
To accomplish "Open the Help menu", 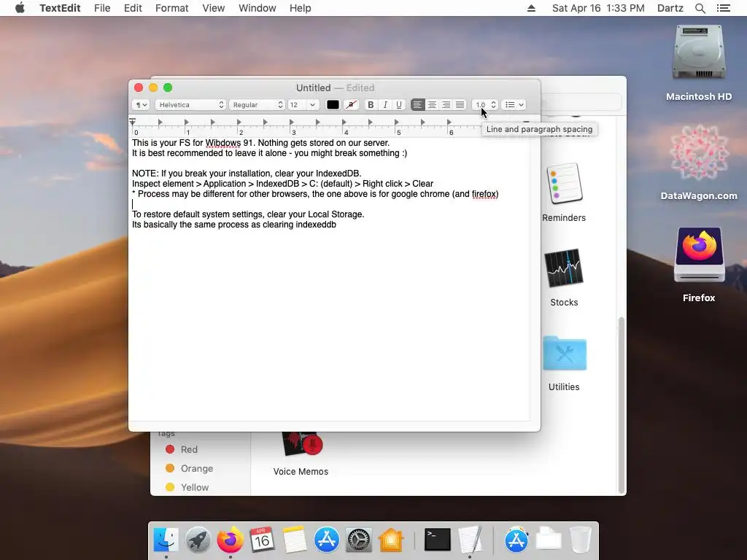I will 300,8.
